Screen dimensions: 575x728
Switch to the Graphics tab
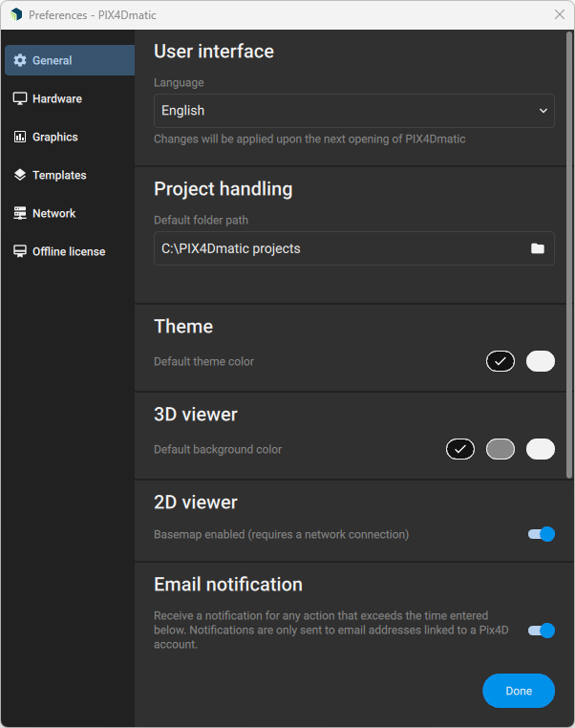tap(70, 137)
